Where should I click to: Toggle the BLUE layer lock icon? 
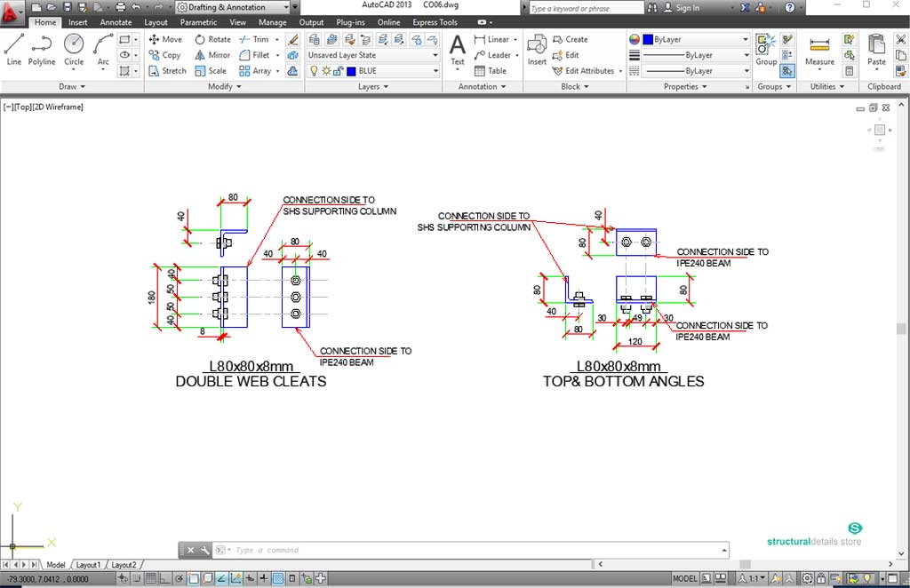pos(339,71)
